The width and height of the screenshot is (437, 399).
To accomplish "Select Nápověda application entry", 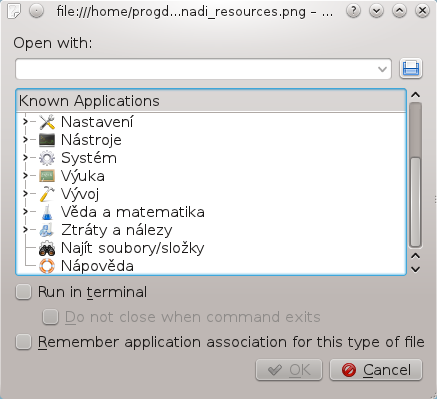I will tap(97, 266).
